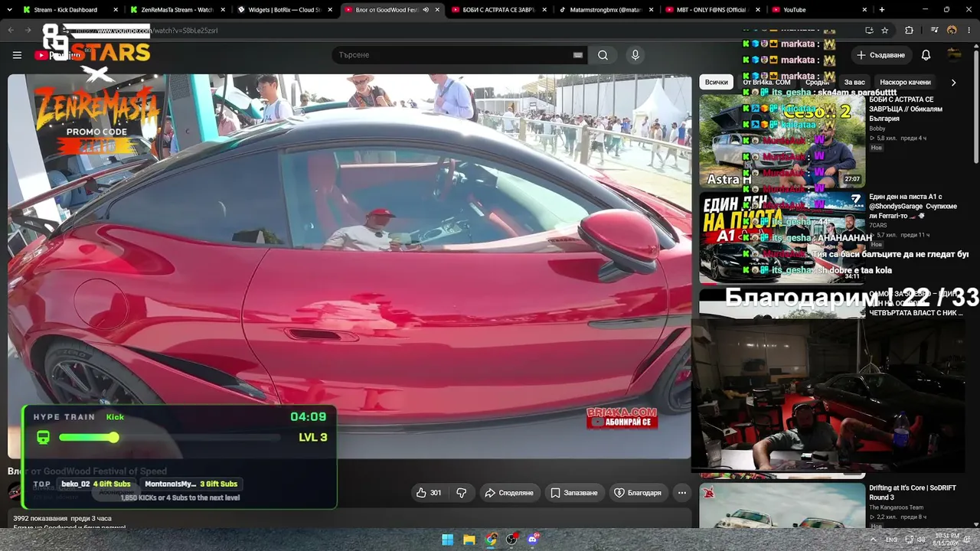Open Drifting at It's Core SoDRIFT title
980x551 pixels.
912,493
